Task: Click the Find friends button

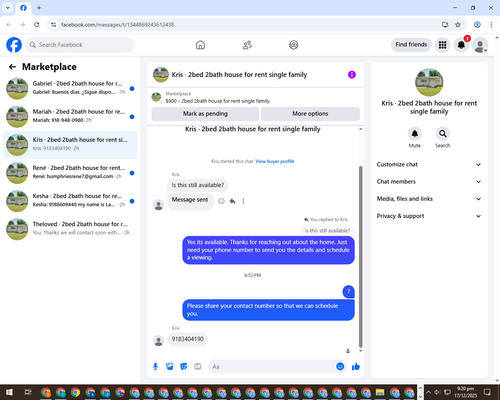Action: [411, 45]
